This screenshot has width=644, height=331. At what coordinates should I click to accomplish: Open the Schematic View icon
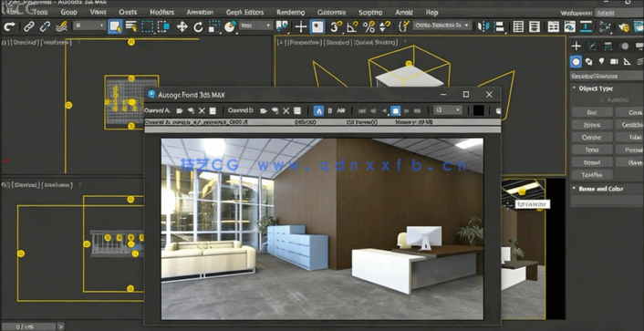pyautogui.click(x=586, y=26)
